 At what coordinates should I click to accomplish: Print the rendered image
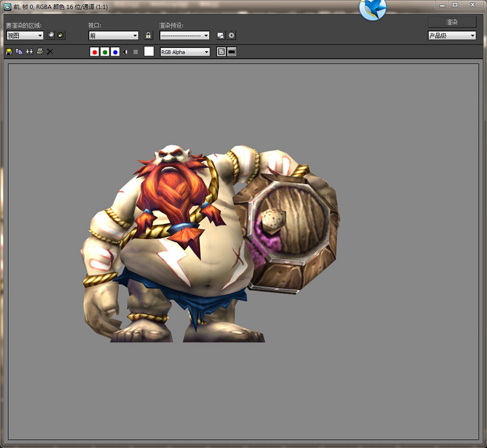coord(40,52)
